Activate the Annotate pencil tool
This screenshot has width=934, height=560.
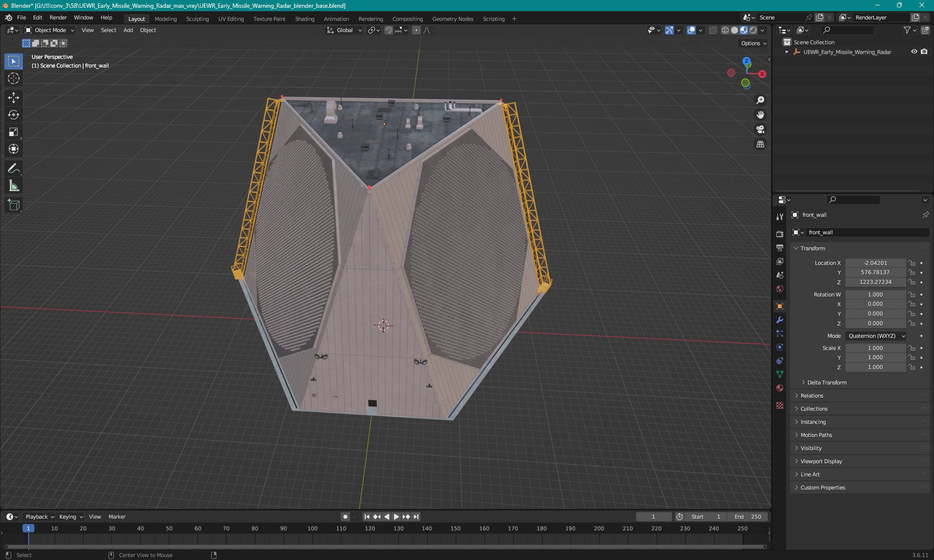point(14,169)
